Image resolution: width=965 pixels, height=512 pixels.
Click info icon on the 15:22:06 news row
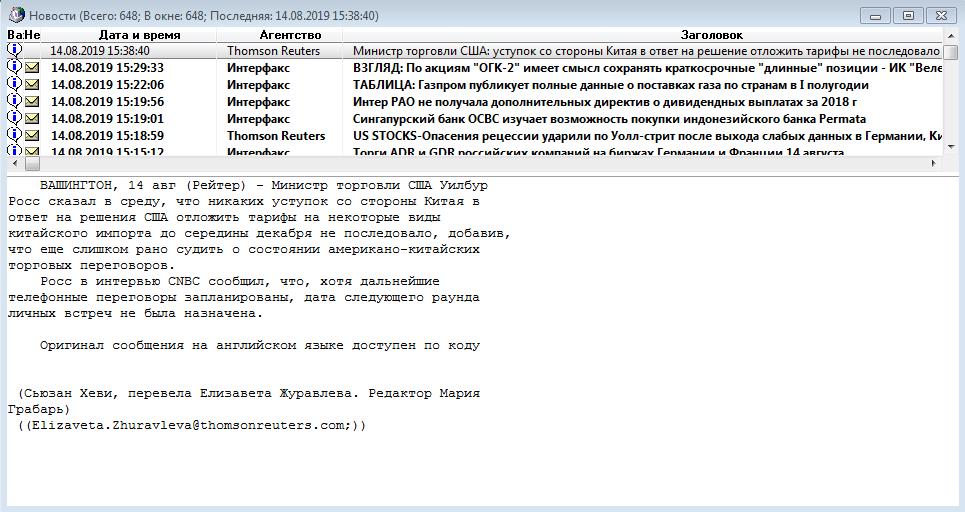tap(14, 84)
